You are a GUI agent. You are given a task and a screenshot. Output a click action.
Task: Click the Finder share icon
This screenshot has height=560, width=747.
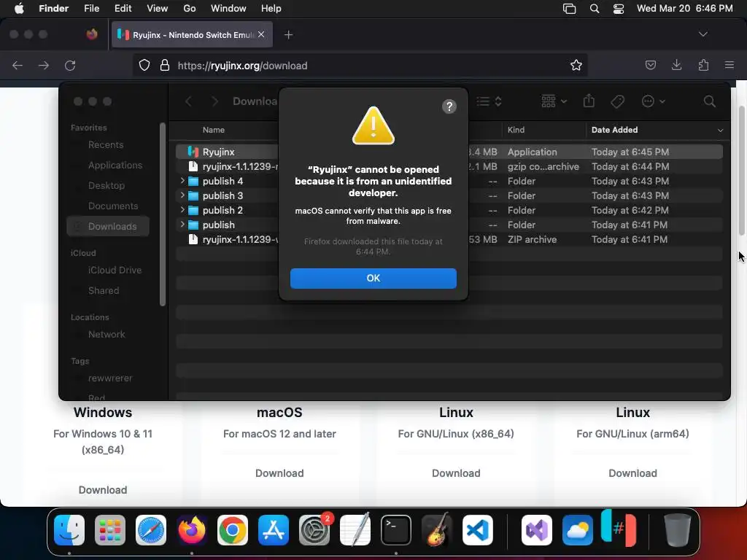coord(589,101)
